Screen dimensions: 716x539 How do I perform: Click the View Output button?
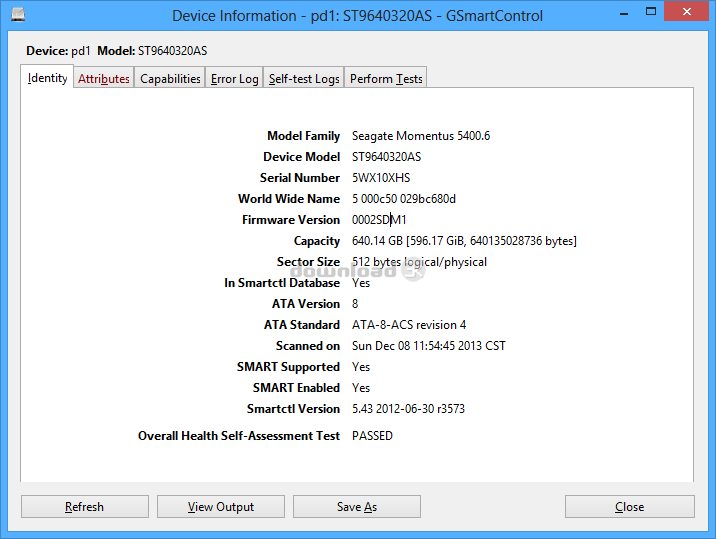[x=221, y=507]
